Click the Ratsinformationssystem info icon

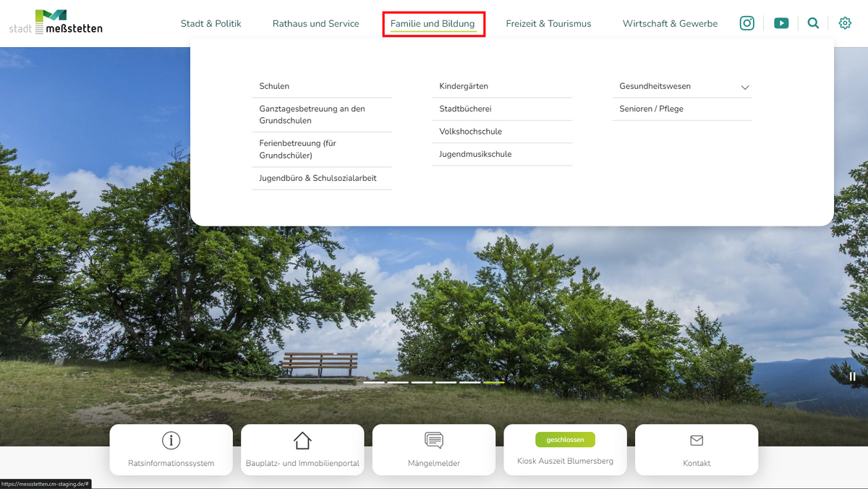click(171, 440)
